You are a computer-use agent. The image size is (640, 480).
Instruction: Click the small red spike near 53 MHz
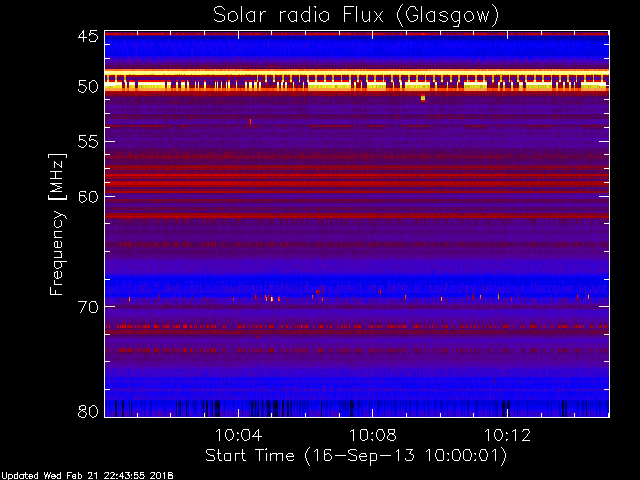coord(250,121)
